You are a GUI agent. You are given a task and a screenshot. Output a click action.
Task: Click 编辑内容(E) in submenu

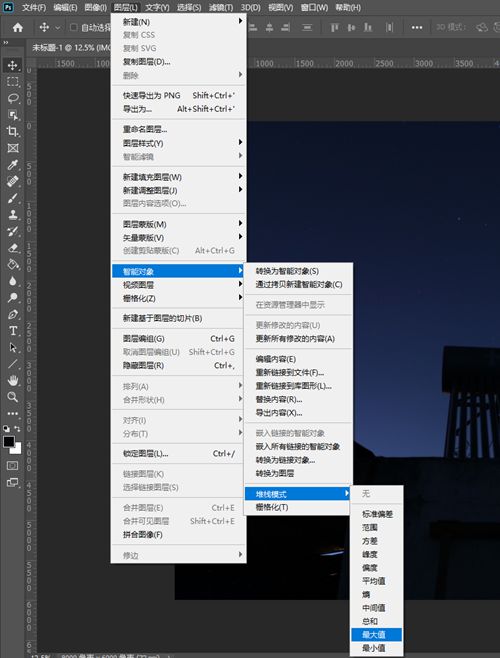point(298,359)
